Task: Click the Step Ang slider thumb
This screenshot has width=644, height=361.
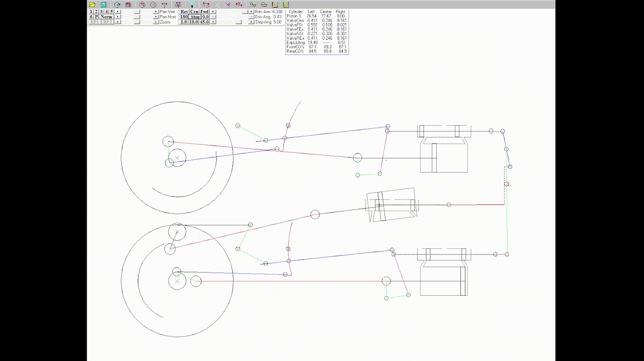Action: [x=238, y=22]
